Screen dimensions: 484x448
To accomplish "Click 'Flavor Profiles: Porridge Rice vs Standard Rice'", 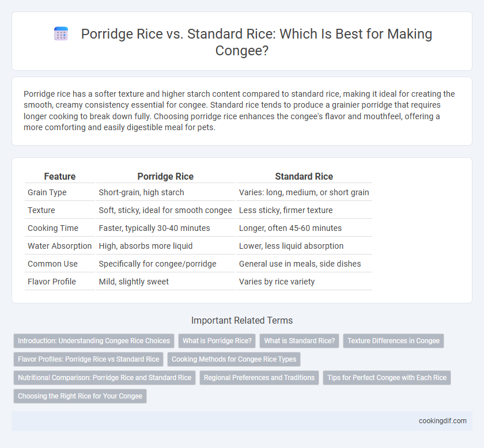I will pos(88,359).
